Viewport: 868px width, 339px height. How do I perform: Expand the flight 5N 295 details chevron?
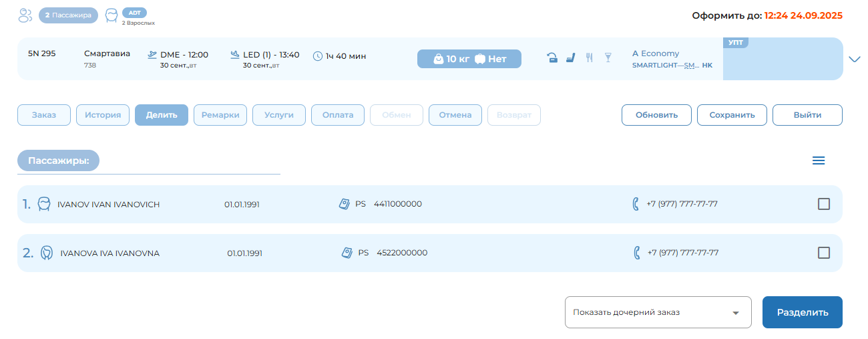[855, 59]
